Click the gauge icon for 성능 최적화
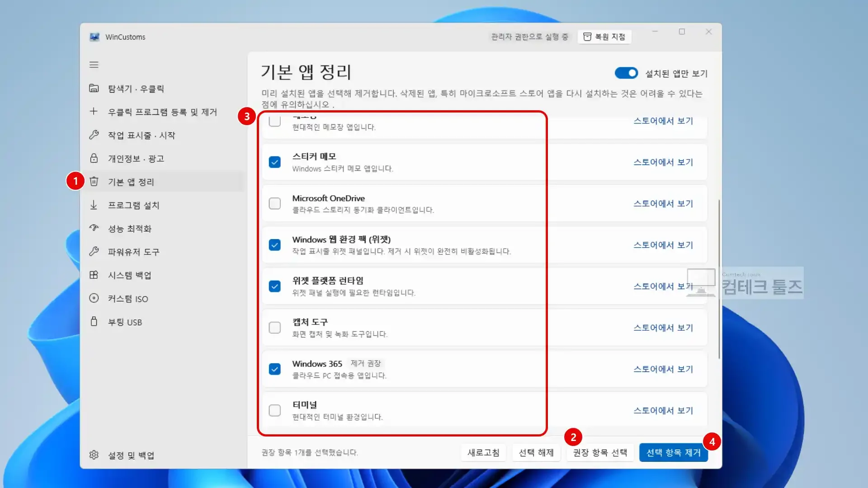Screen dimensions: 868x488 click(x=94, y=228)
